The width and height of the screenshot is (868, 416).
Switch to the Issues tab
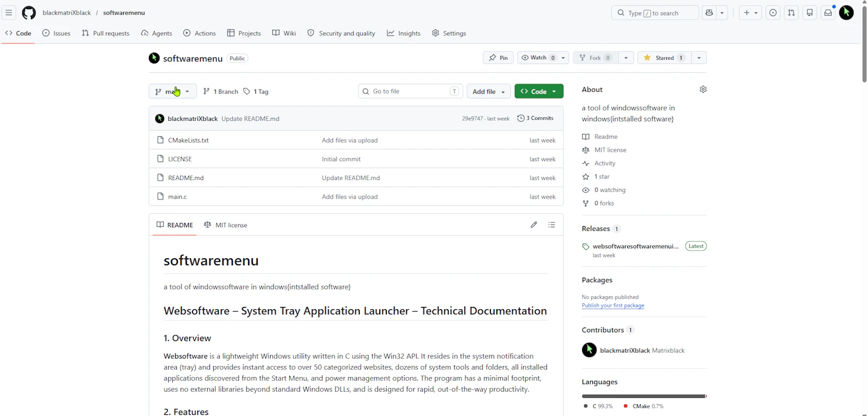[x=56, y=33]
